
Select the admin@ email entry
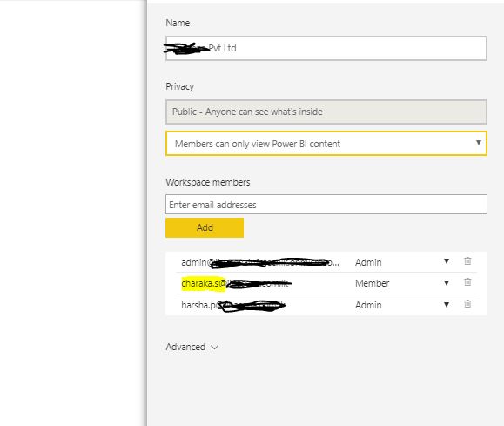pyautogui.click(x=260, y=262)
